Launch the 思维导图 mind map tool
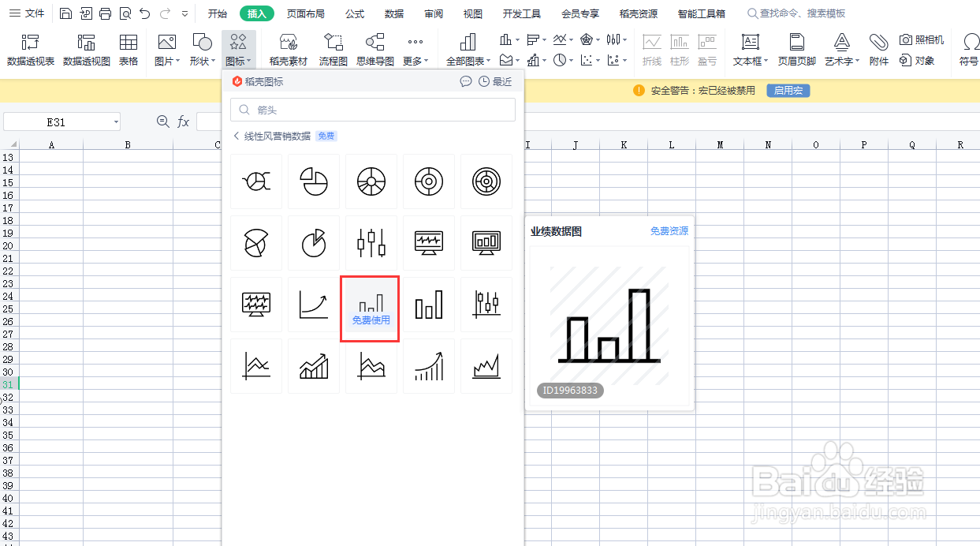This screenshot has width=980, height=546. point(374,49)
